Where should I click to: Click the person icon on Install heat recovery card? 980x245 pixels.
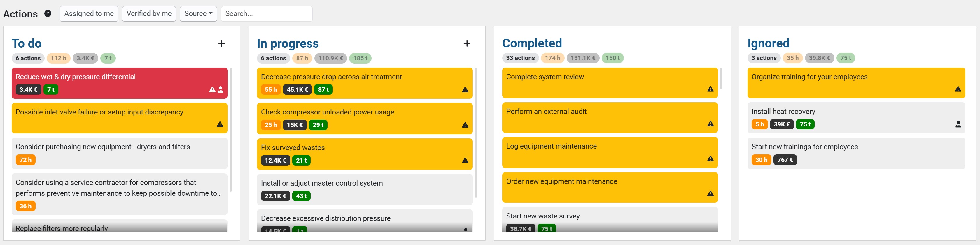coord(958,124)
